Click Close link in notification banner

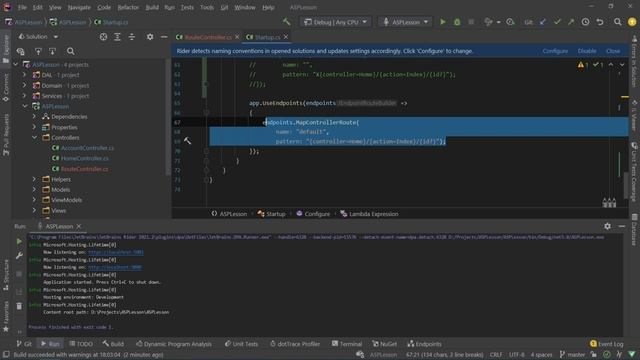(613, 51)
